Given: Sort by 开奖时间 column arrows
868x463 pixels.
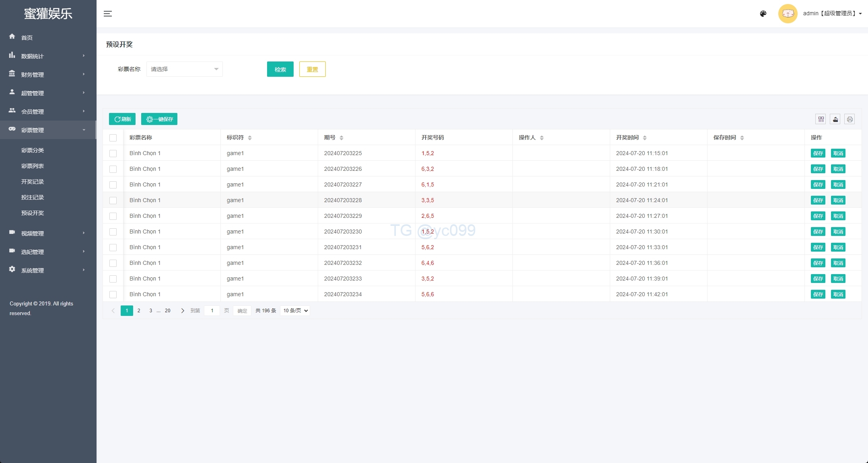Looking at the screenshot, I should pos(645,138).
